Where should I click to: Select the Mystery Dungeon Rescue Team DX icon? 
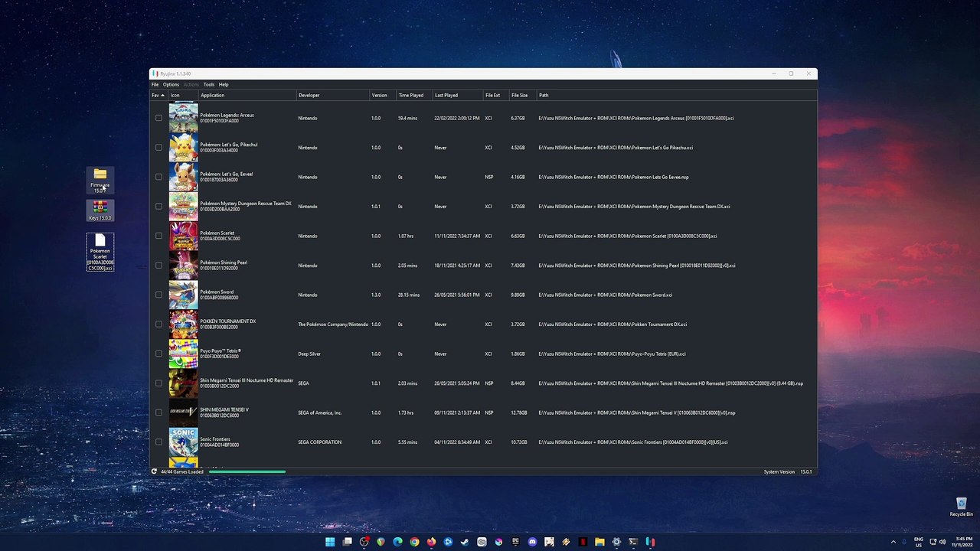click(183, 207)
